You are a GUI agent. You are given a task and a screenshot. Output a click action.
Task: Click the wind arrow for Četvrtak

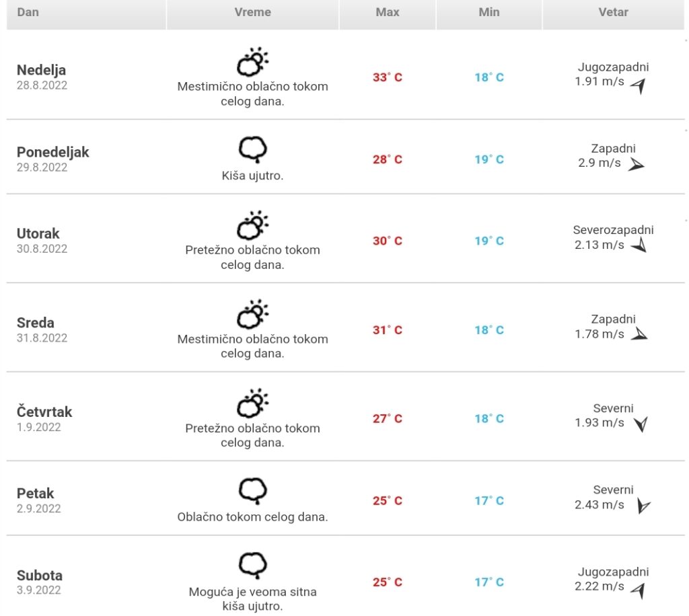(x=641, y=424)
